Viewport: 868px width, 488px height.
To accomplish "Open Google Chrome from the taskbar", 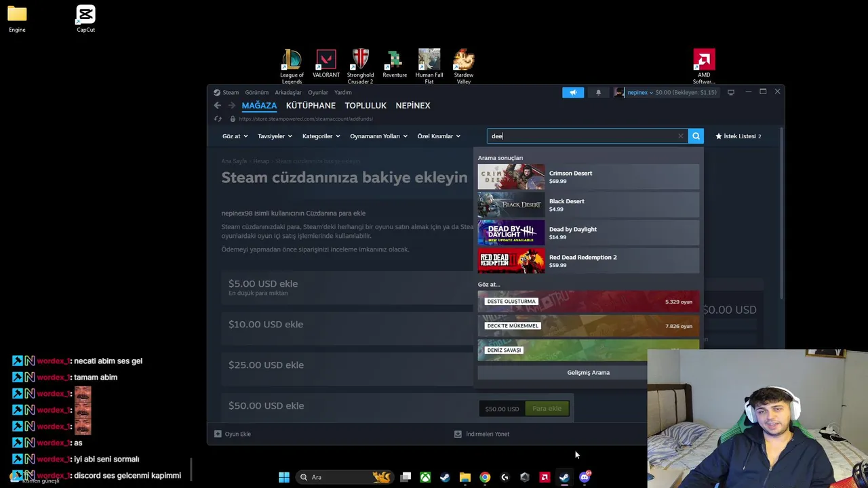I will coord(485,477).
